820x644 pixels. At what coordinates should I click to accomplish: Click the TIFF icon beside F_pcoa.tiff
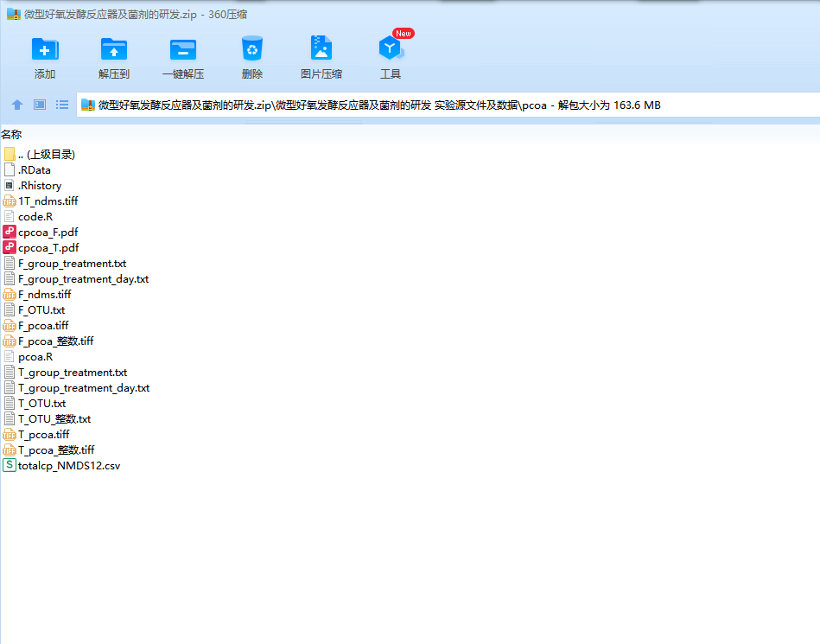click(x=10, y=326)
